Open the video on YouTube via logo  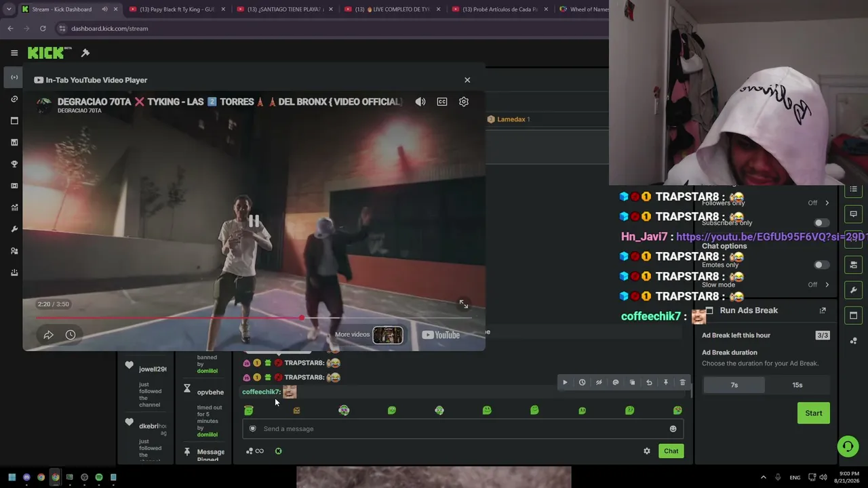pos(441,335)
